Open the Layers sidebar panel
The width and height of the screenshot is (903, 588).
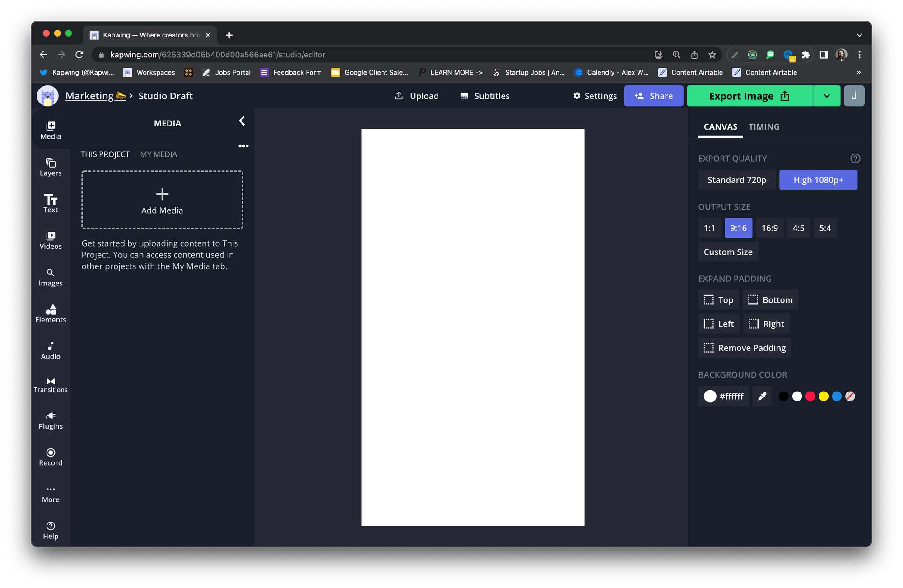51,167
